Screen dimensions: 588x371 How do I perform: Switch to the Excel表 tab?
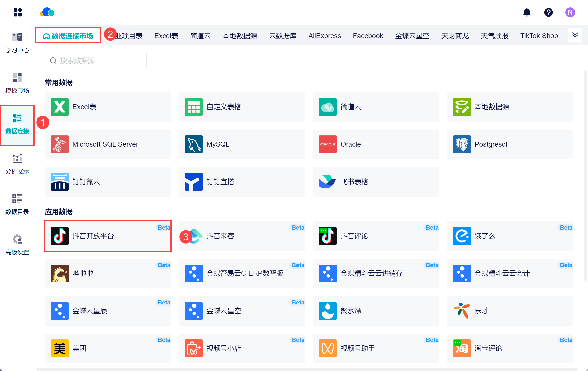tap(166, 36)
